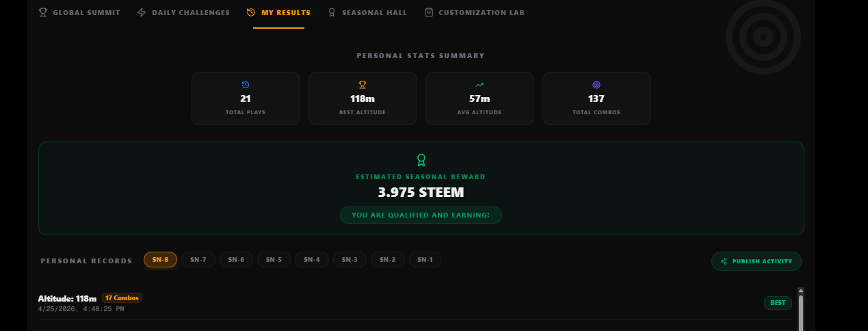
Task: Click the Publish Activity button
Action: [x=757, y=261]
